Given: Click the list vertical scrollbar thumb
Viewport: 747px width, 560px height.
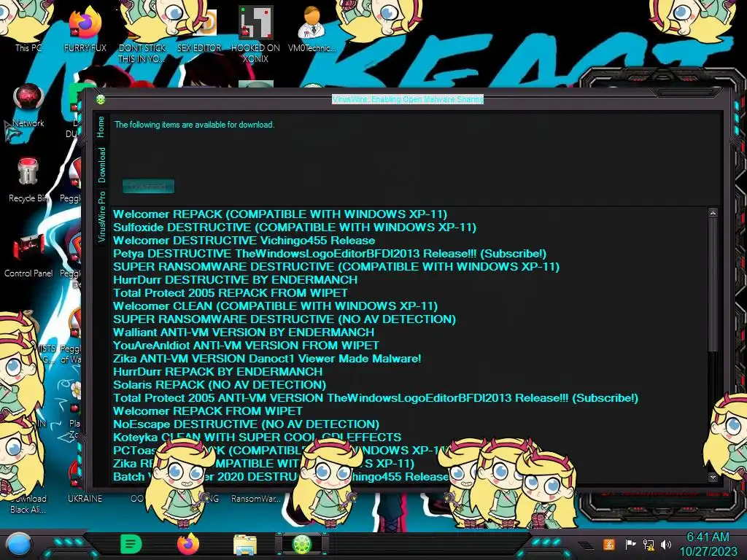Looking at the screenshot, I should coord(713,285).
